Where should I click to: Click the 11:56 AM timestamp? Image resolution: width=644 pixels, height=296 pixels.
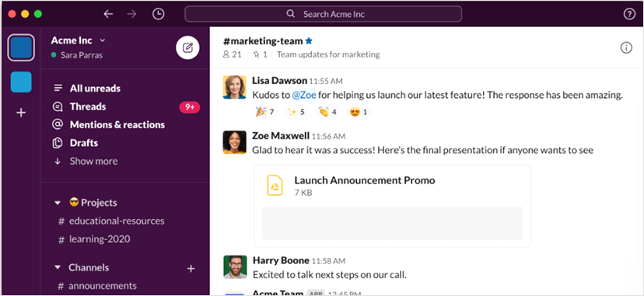point(328,136)
